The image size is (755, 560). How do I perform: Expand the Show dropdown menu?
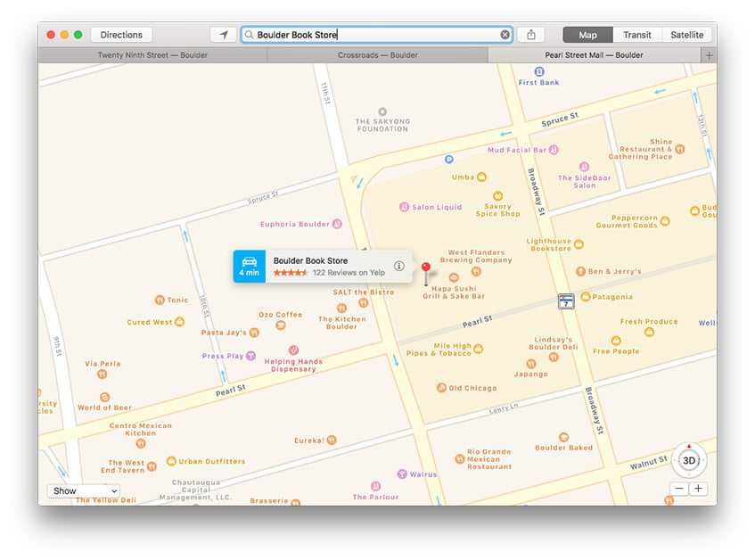83,490
